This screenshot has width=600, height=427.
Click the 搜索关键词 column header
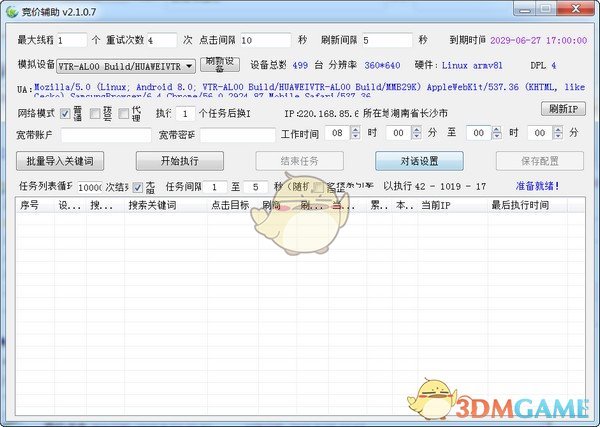pos(166,205)
